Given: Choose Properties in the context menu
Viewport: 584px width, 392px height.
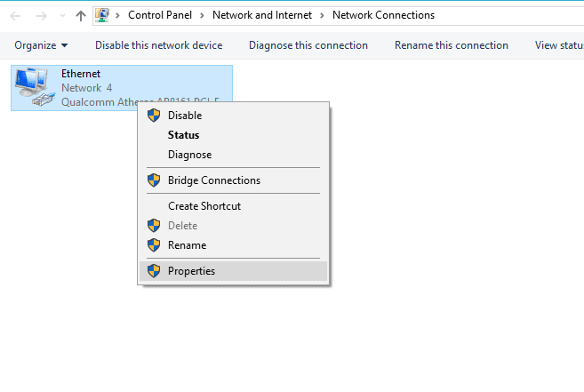Looking at the screenshot, I should click(234, 271).
